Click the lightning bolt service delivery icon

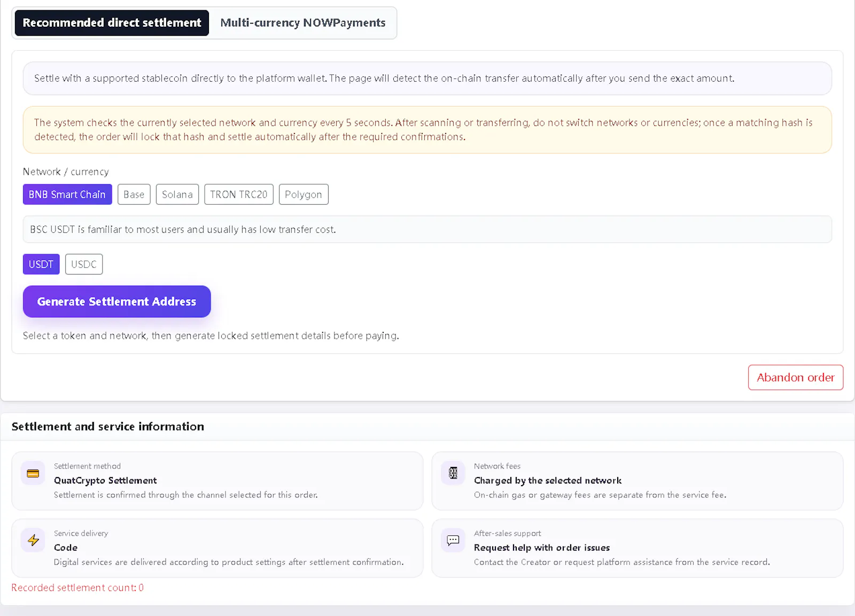[33, 540]
